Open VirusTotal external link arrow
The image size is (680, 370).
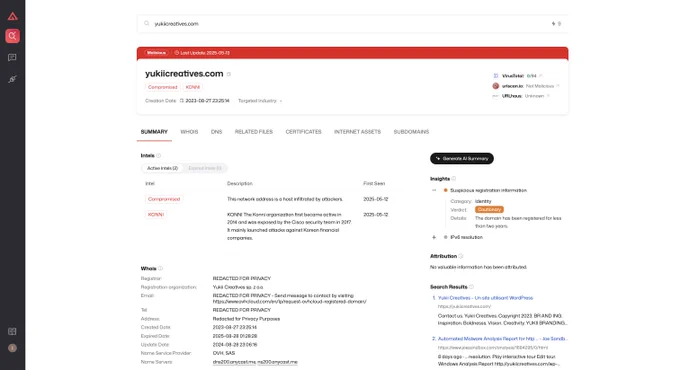(x=540, y=76)
